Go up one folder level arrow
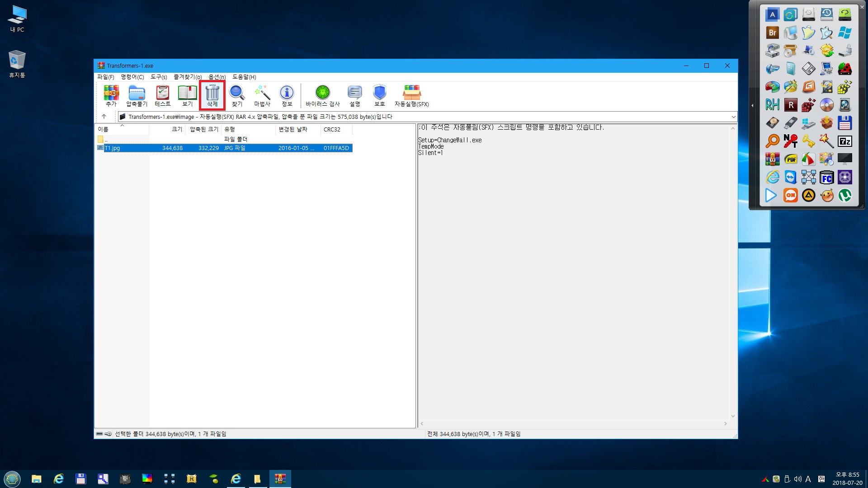 [x=104, y=117]
